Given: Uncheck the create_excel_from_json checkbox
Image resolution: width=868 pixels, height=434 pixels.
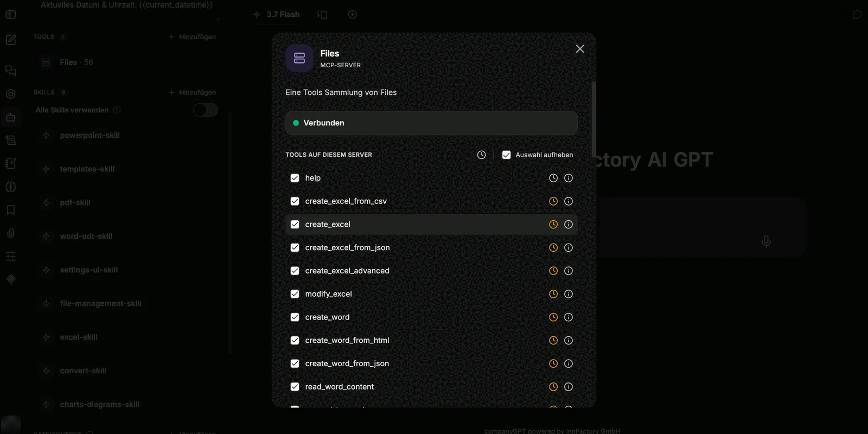Looking at the screenshot, I should pos(295,247).
